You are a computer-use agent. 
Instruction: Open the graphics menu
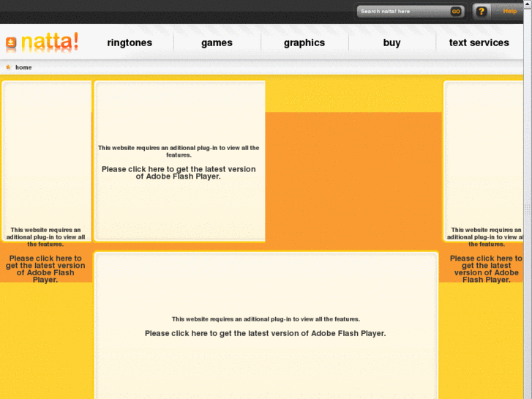pos(304,42)
